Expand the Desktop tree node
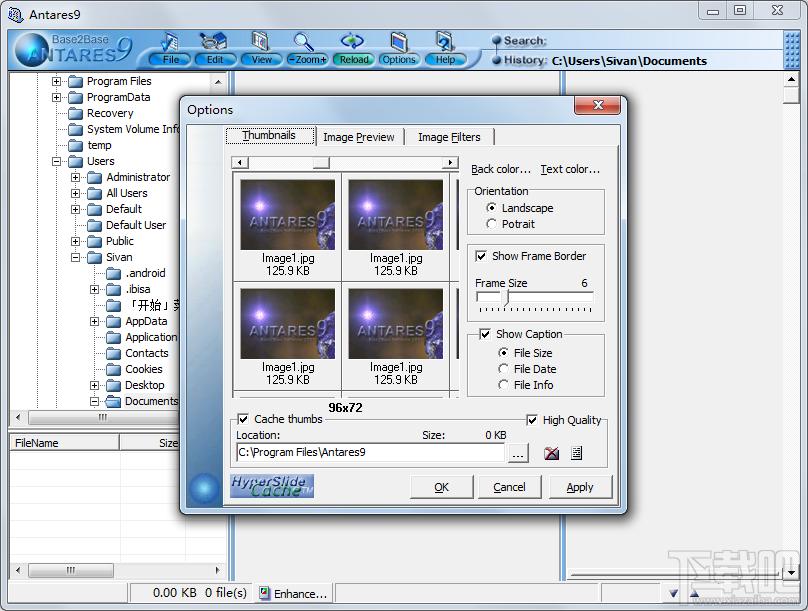 point(94,385)
